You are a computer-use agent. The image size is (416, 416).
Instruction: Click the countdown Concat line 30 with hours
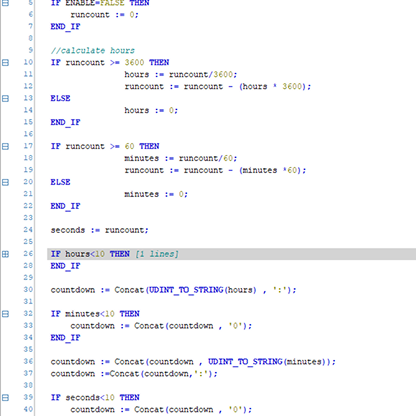173,290
